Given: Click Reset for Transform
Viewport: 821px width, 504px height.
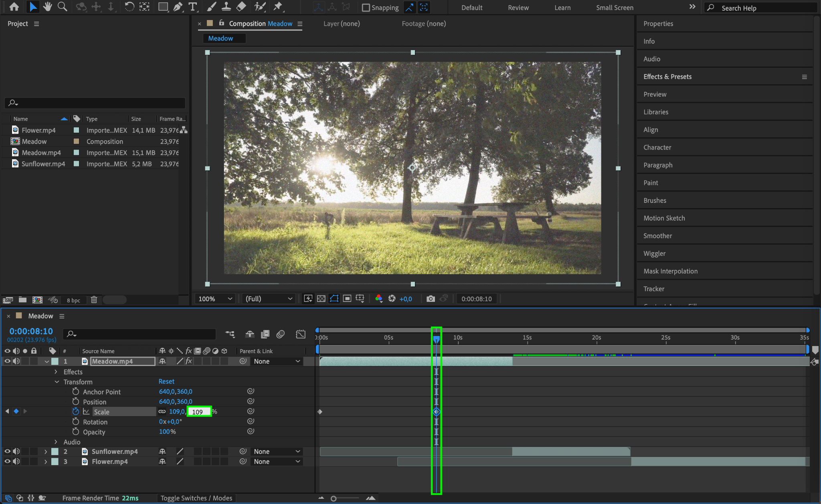Looking at the screenshot, I should tap(166, 382).
